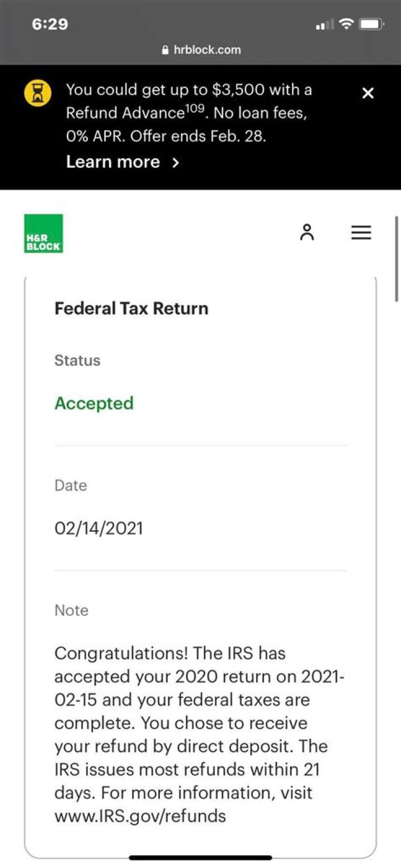This screenshot has height=868, width=401.
Task: Tap the lock icon beside hrblock.com
Action: click(x=165, y=50)
